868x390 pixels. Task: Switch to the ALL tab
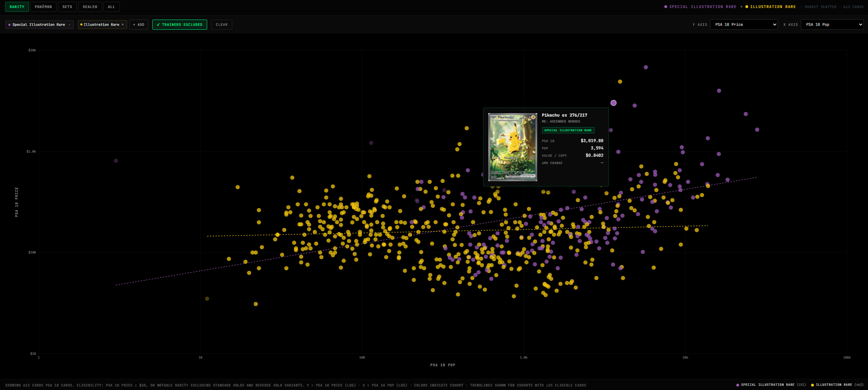click(x=111, y=7)
